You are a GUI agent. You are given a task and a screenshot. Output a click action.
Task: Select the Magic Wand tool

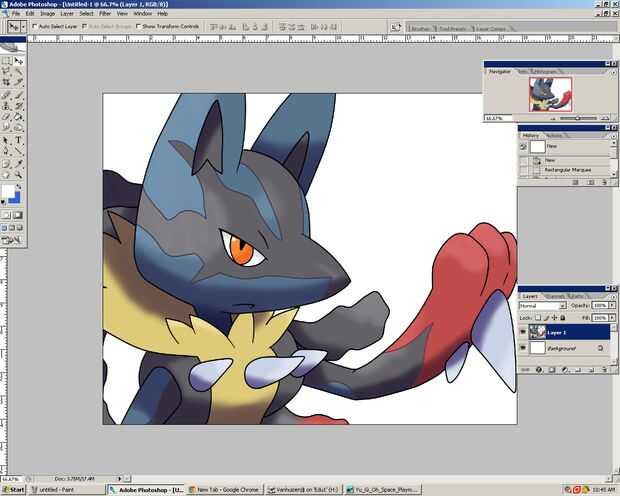point(19,72)
